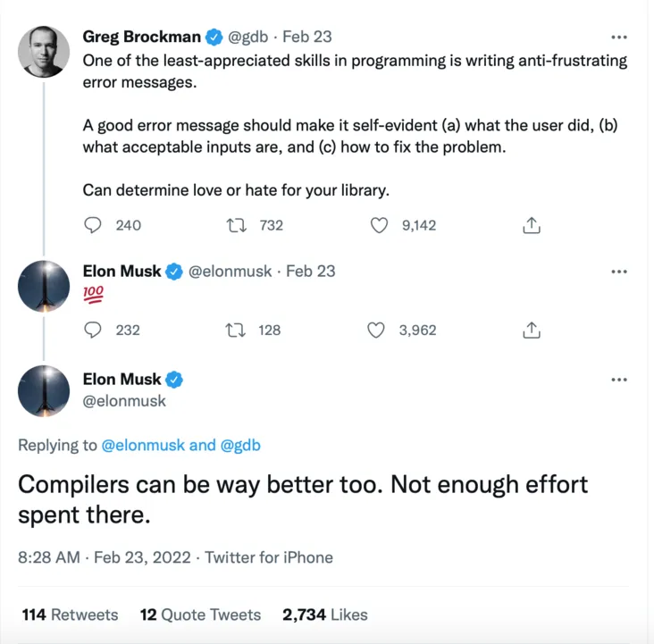Like Elon Musk's 100 emoji tweet
This screenshot has width=654, height=644.
click(377, 330)
